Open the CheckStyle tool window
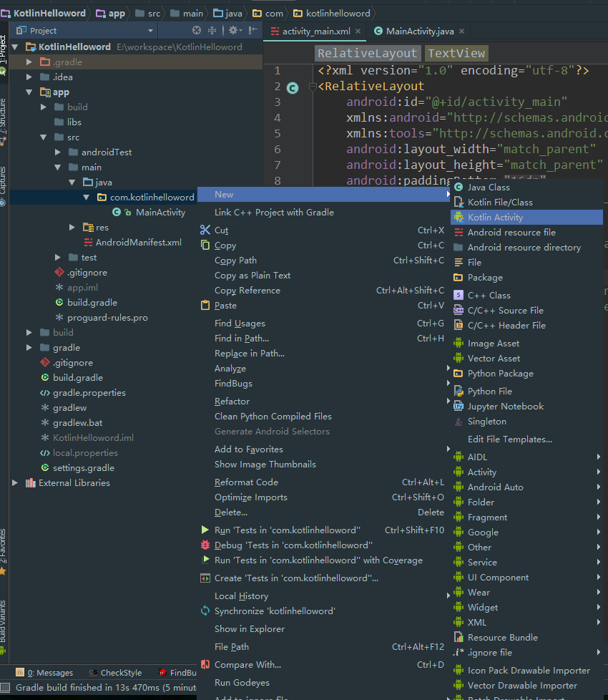 [115, 672]
